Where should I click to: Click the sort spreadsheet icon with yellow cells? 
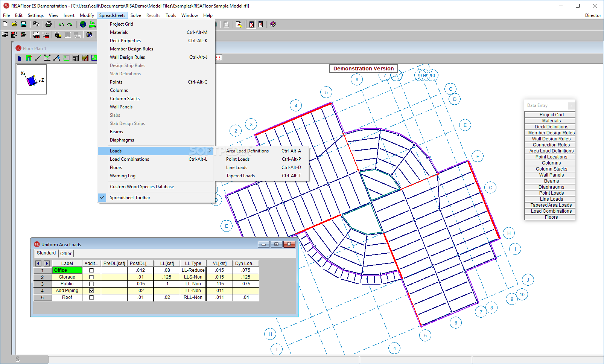58,35
